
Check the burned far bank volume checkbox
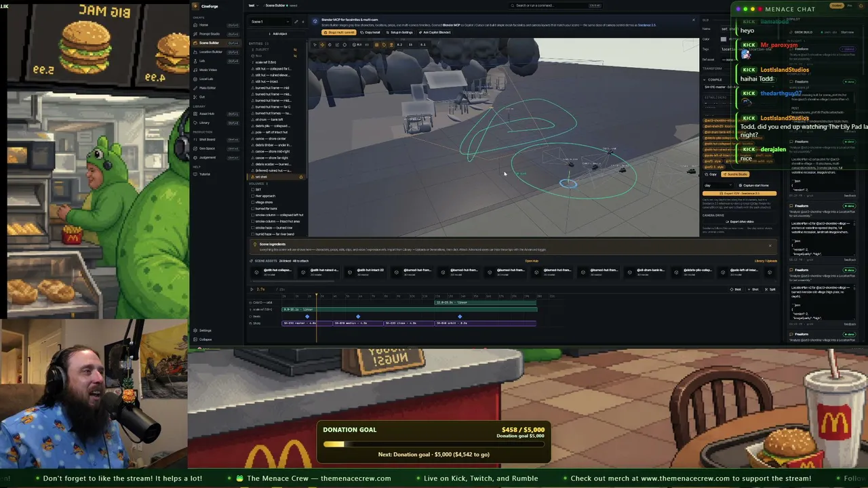point(253,209)
